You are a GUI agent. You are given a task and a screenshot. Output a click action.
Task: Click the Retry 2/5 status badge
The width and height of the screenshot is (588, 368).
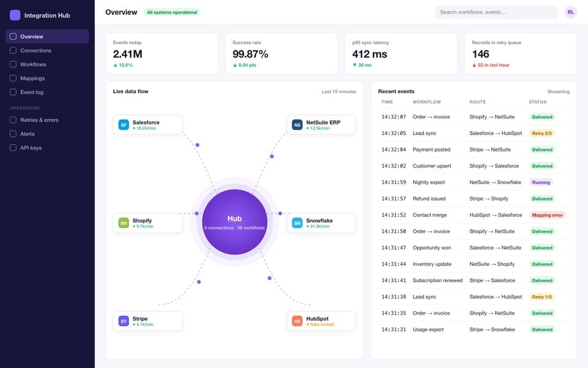point(542,133)
